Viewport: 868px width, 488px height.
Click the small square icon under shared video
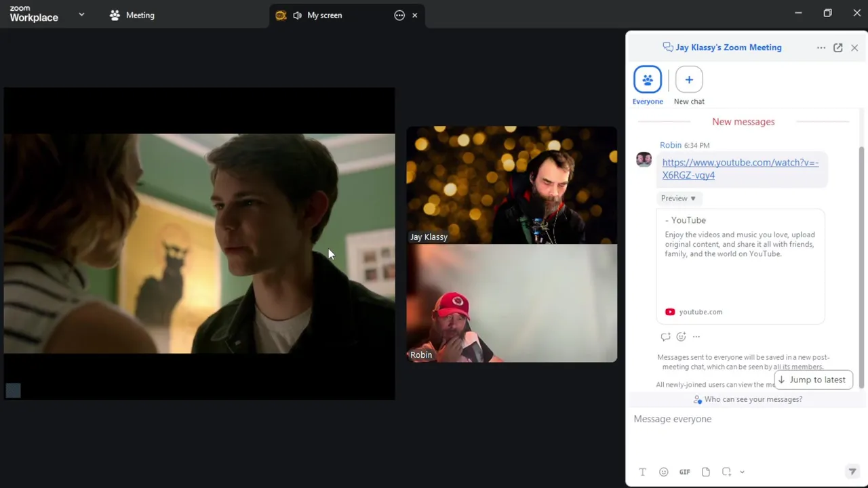[14, 390]
